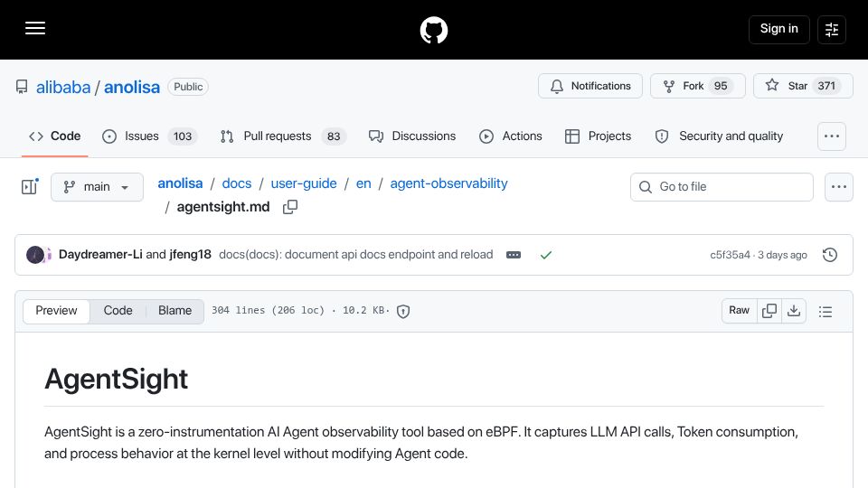Switch to the Preview view
The height and width of the screenshot is (488, 868).
(x=56, y=311)
